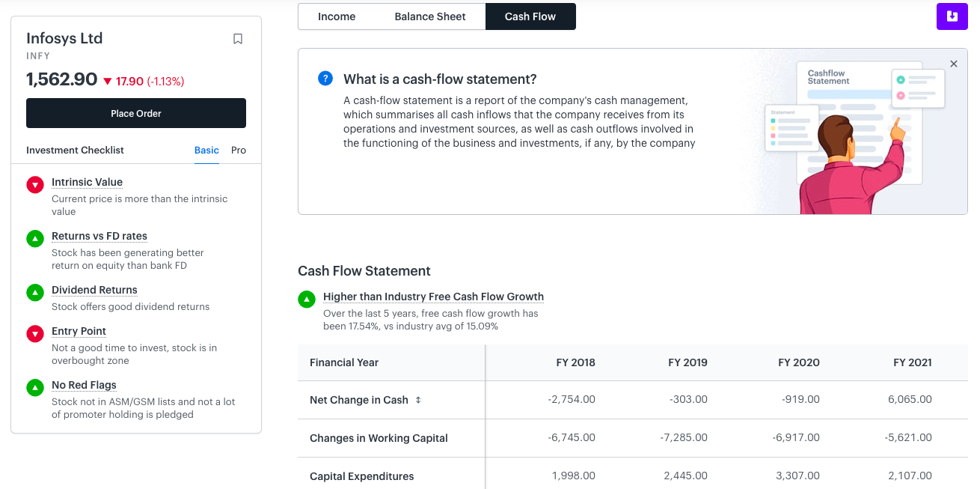Image resolution: width=980 pixels, height=489 pixels.
Task: Click the blue question mark icon
Action: tap(325, 79)
